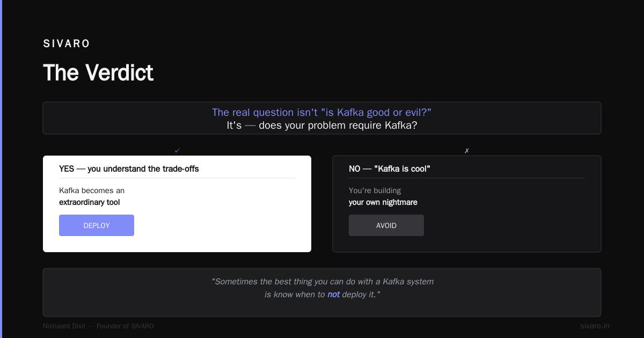Click "your own nightmare" bold text

383,202
